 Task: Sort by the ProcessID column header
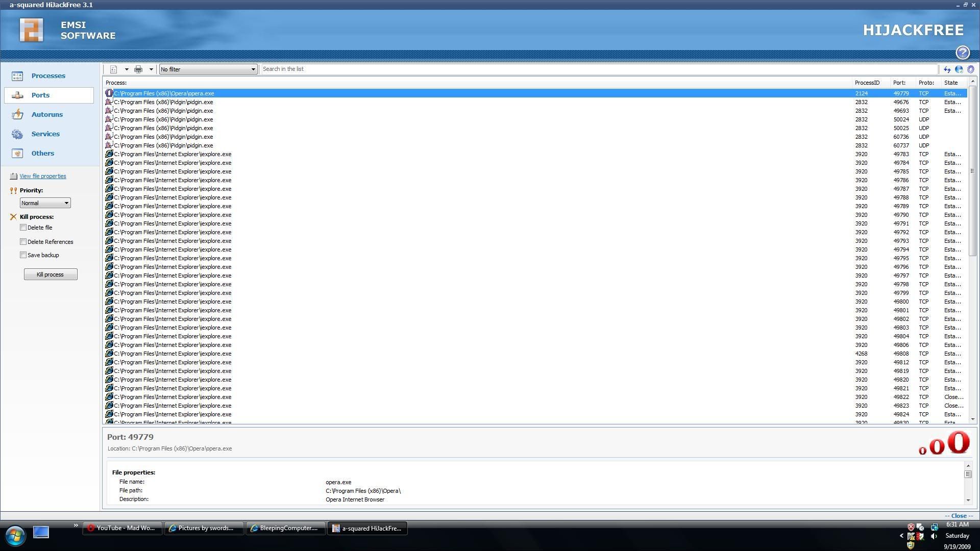click(x=871, y=83)
